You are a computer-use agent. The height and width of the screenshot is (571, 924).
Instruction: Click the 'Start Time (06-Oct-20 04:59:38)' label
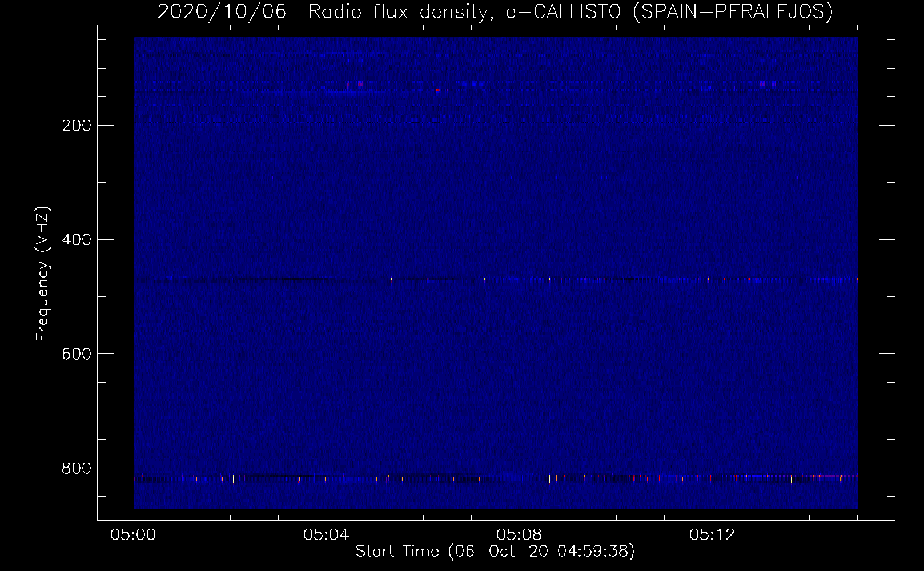pyautogui.click(x=495, y=552)
